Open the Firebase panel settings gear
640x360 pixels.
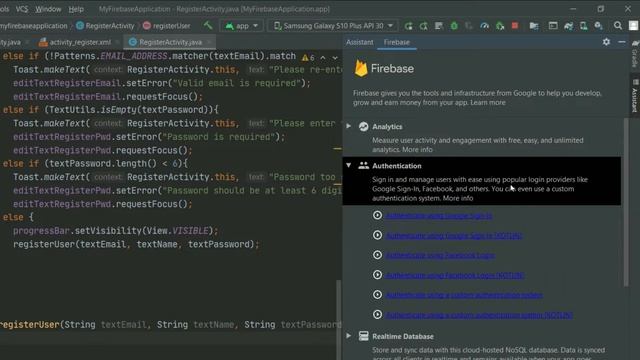pos(607,42)
